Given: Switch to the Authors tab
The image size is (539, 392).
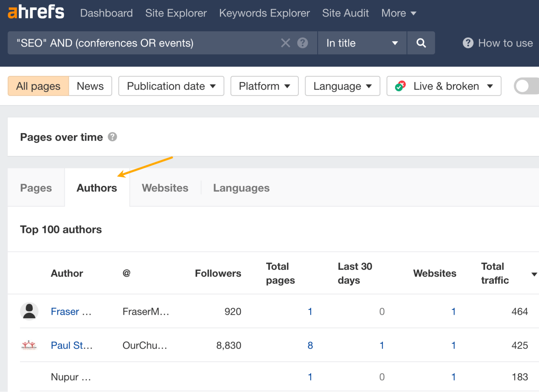Looking at the screenshot, I should click(x=97, y=188).
